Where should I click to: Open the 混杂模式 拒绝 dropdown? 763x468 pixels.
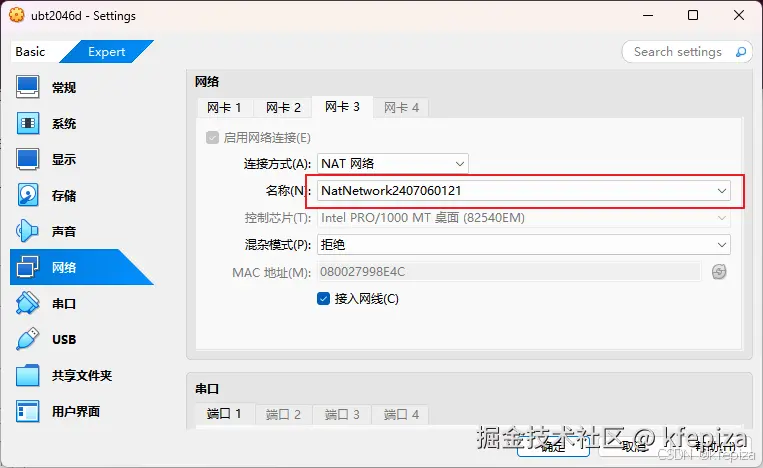coord(524,245)
